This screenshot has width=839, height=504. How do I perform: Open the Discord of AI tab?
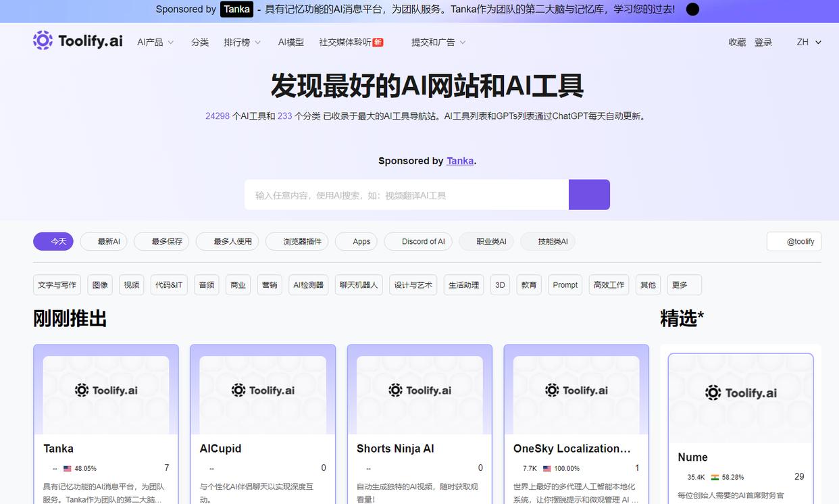418,241
